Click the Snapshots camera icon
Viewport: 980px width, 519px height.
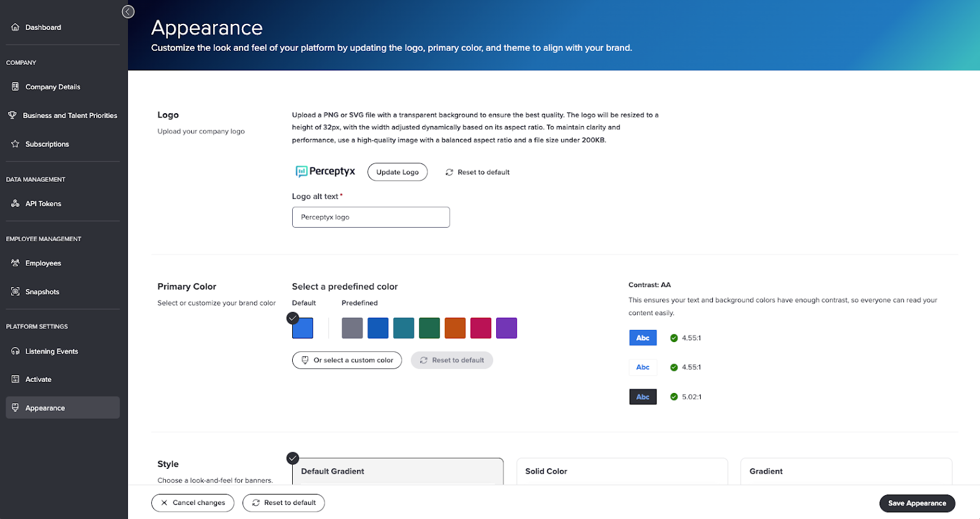pos(15,291)
